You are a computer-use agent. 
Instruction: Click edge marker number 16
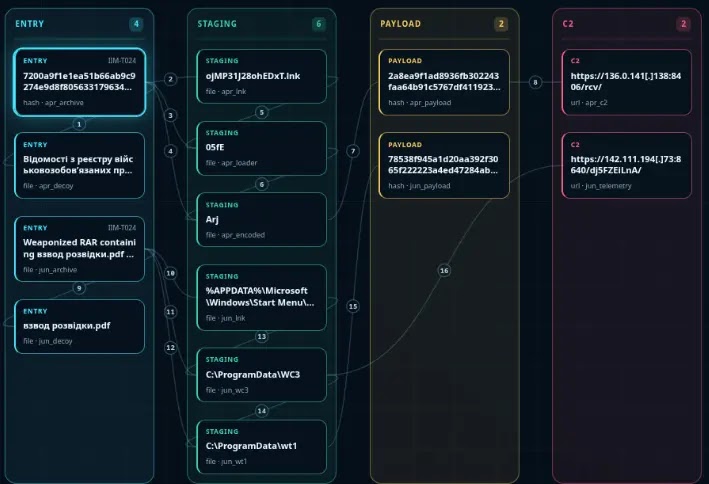point(444,270)
